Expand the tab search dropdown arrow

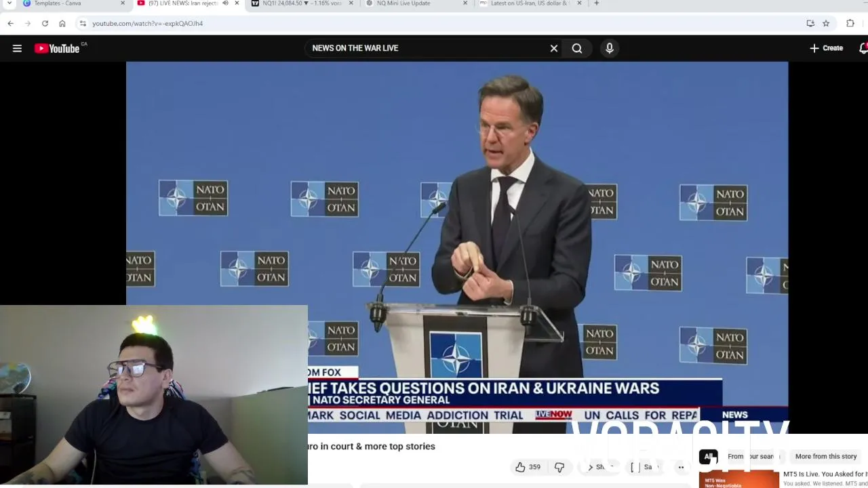[x=9, y=3]
